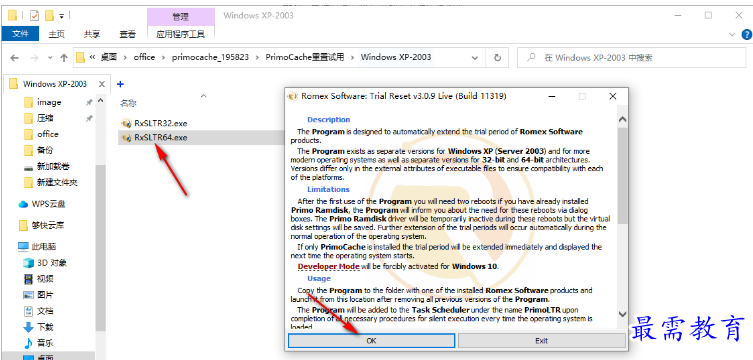Sort by the 名称 column header
This screenshot has width=753, height=360.
[128, 103]
